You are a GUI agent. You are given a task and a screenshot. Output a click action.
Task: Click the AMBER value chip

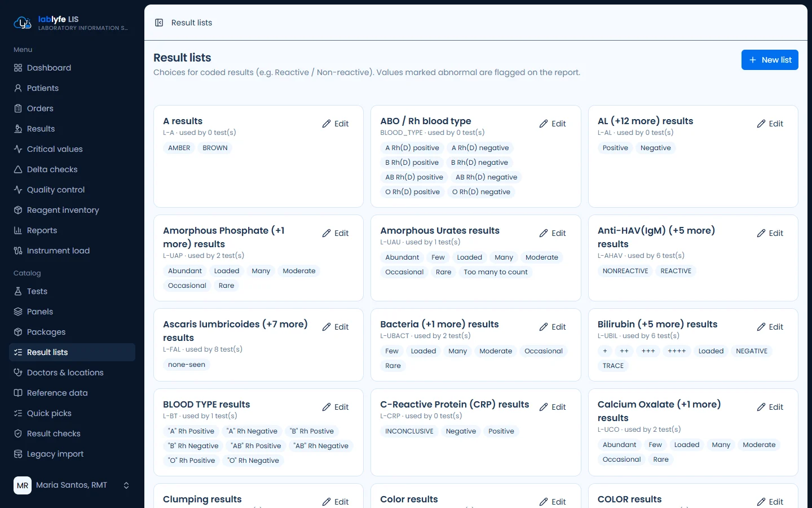point(179,148)
